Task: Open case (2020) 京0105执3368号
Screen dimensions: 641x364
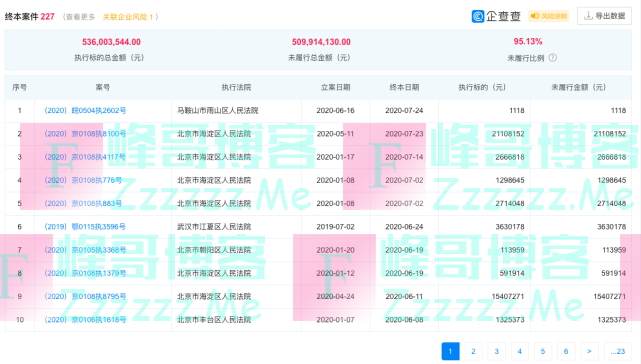Action: (x=85, y=250)
